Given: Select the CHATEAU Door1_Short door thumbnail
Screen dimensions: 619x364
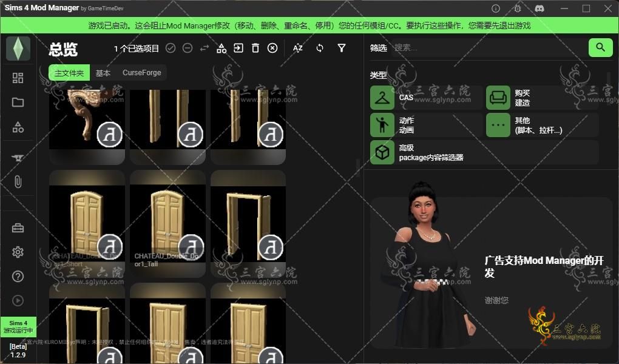Looking at the screenshot, I should pyautogui.click(x=87, y=224).
